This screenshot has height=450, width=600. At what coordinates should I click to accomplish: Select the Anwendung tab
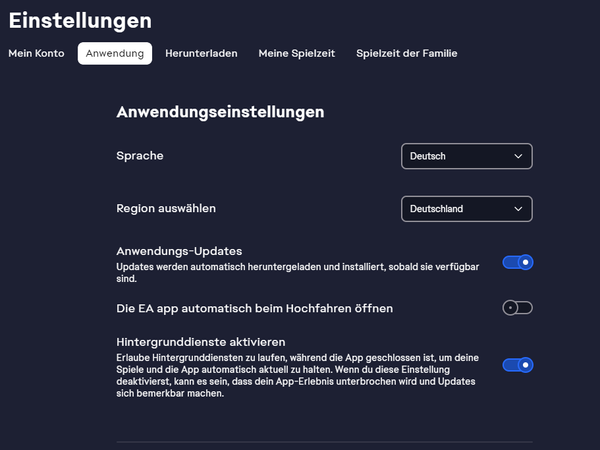(x=115, y=53)
